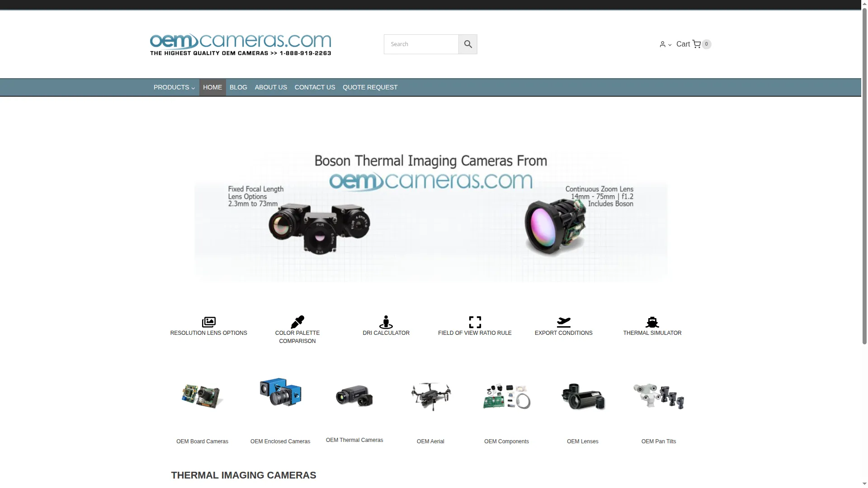Image resolution: width=868 pixels, height=488 pixels.
Task: Open the shopping cart icon
Action: [x=696, y=44]
